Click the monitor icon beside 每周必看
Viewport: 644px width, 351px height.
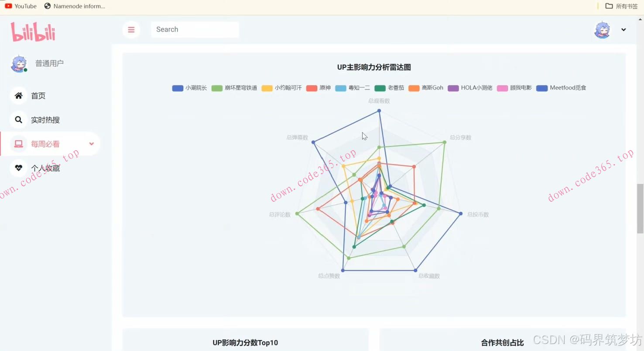[x=18, y=144]
